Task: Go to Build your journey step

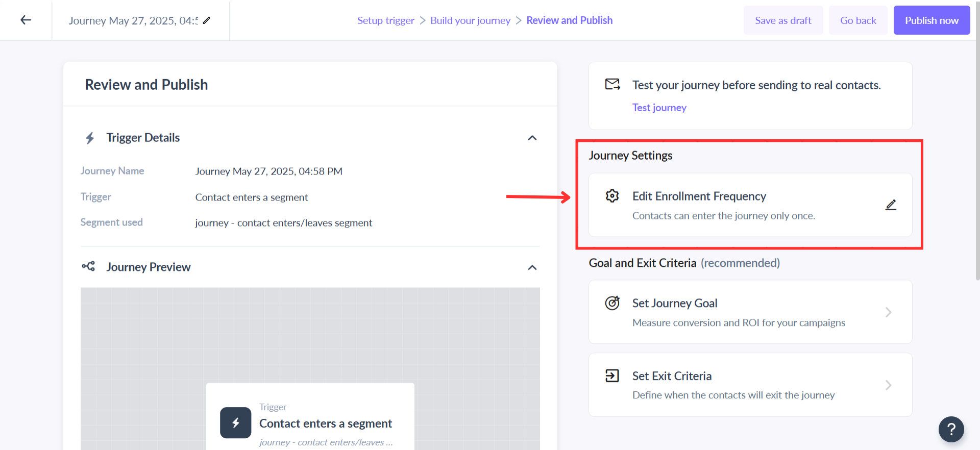Action: 470,20
